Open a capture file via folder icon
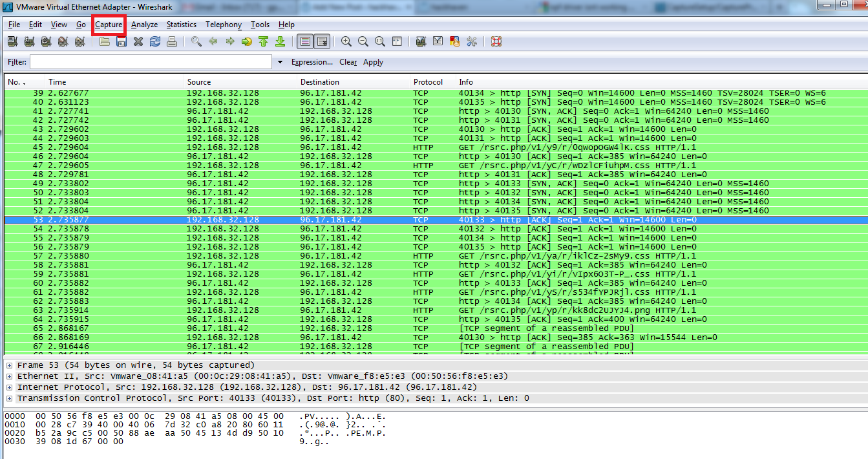The width and height of the screenshot is (868, 459). pos(104,41)
